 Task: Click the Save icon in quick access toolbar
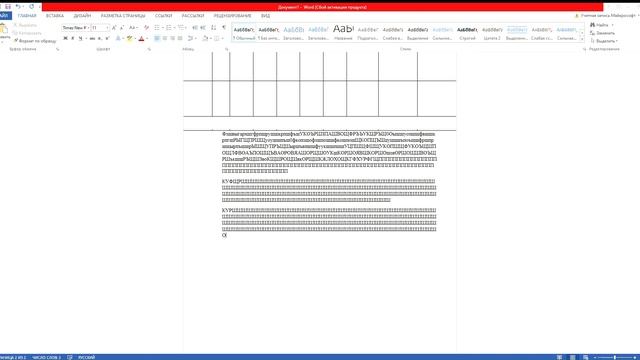[8, 7]
